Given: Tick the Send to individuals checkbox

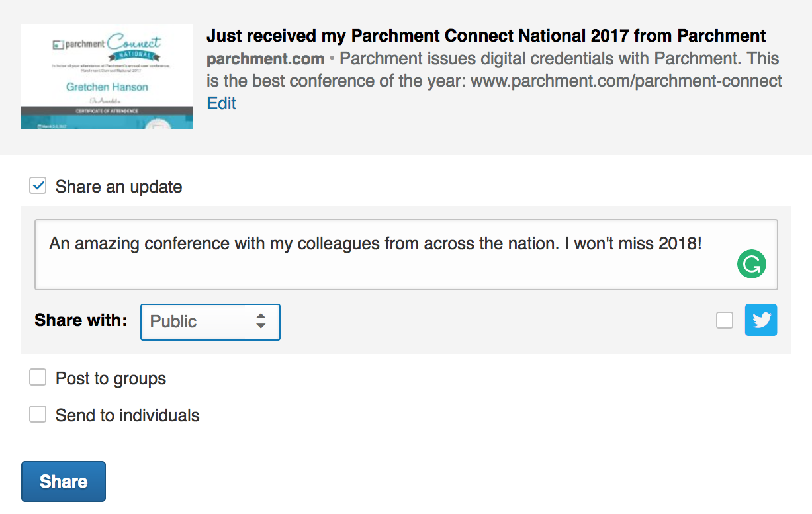Looking at the screenshot, I should 38,415.
